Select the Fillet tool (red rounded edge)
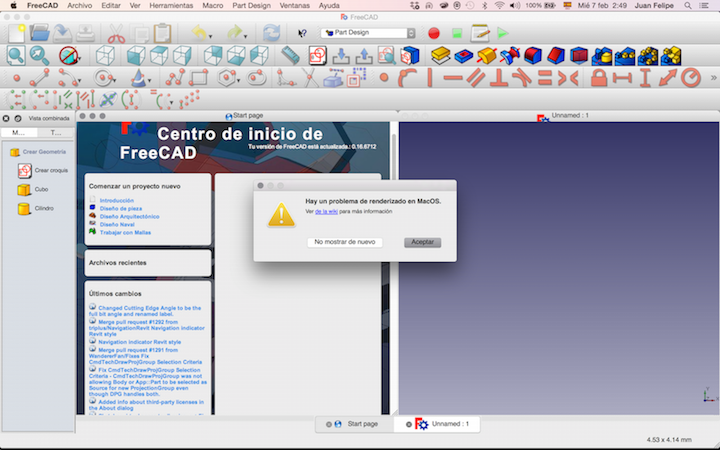 click(x=533, y=56)
